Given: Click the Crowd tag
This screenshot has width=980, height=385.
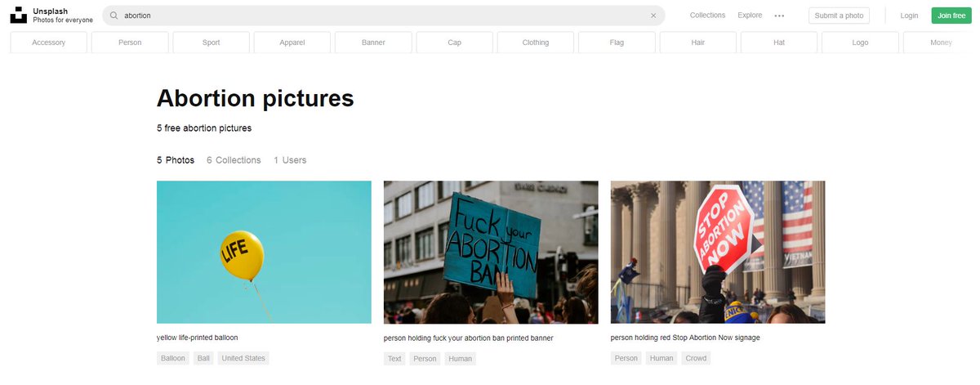Looking at the screenshot, I should [x=697, y=358].
